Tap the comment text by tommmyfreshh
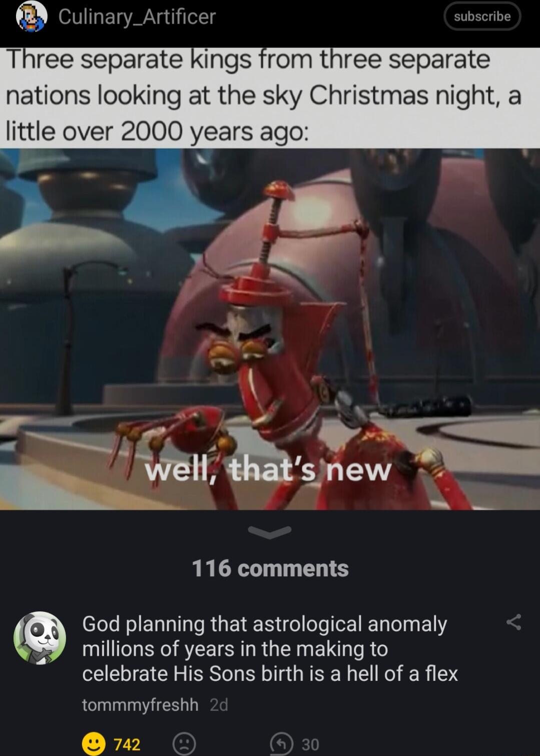The width and height of the screenshot is (540, 756). pyautogui.click(x=270, y=648)
